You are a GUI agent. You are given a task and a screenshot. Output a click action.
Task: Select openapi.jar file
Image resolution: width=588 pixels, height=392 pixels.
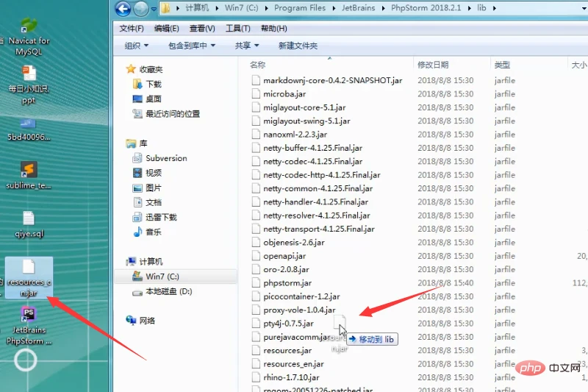[x=279, y=256]
